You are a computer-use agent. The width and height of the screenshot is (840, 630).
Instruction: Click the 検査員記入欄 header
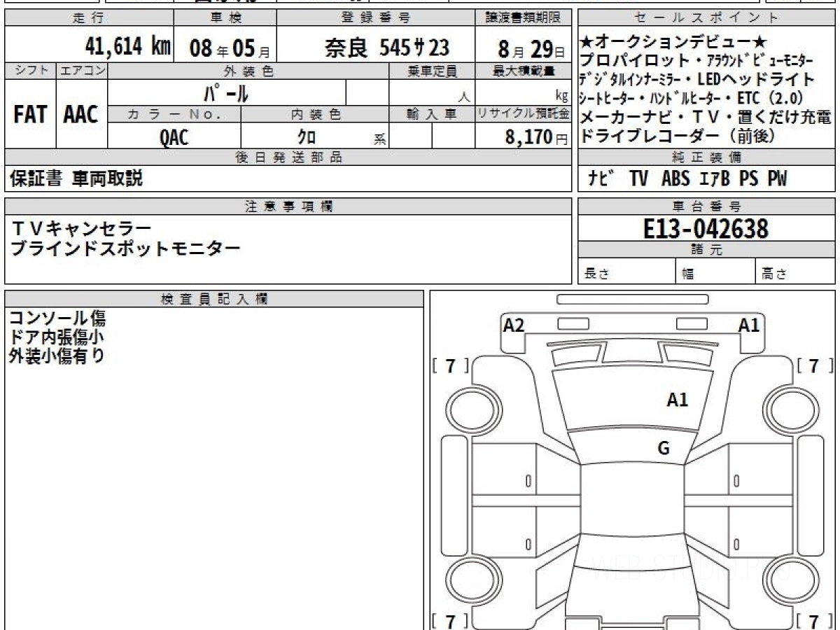coord(214,299)
